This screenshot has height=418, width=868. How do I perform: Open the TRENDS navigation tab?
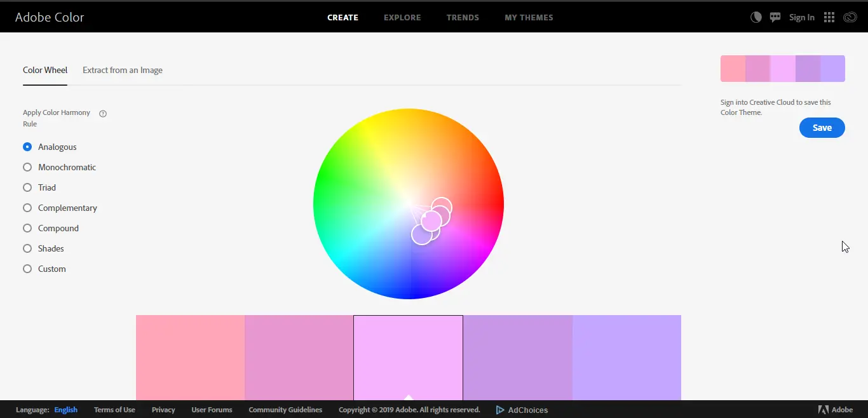pyautogui.click(x=463, y=18)
